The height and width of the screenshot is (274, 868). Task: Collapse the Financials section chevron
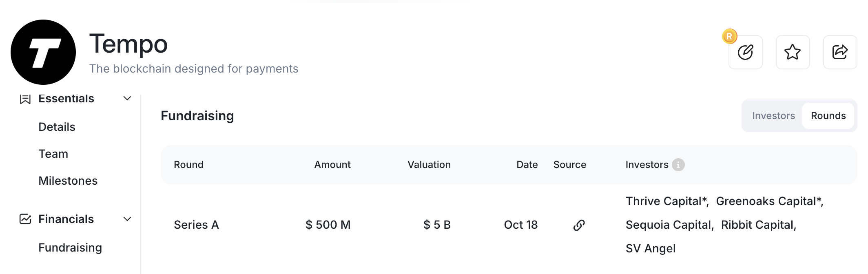click(x=127, y=219)
